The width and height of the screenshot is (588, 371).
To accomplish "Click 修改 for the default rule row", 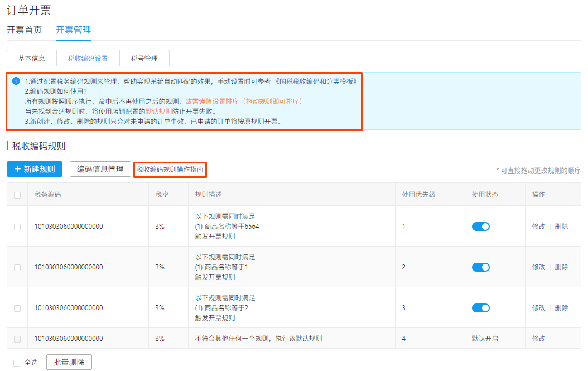I will click(538, 338).
